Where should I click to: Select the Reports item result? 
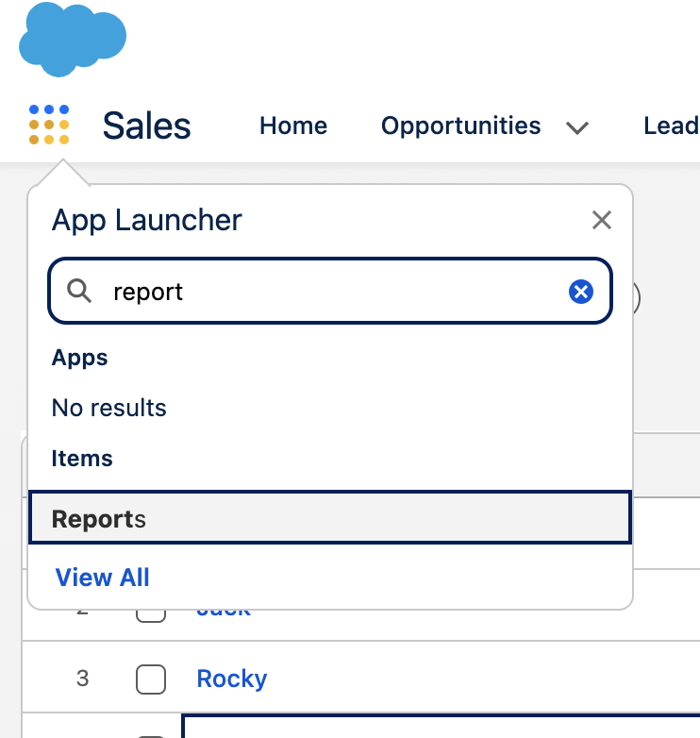(x=330, y=518)
